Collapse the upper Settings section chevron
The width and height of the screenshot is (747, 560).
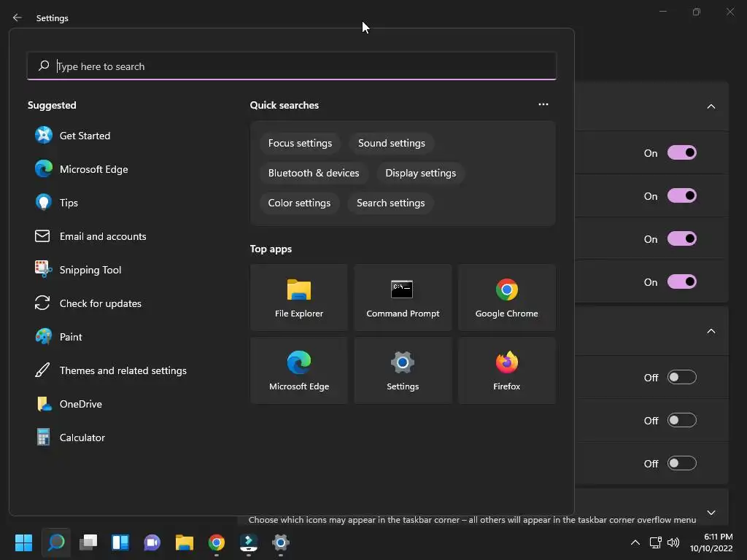coord(711,106)
